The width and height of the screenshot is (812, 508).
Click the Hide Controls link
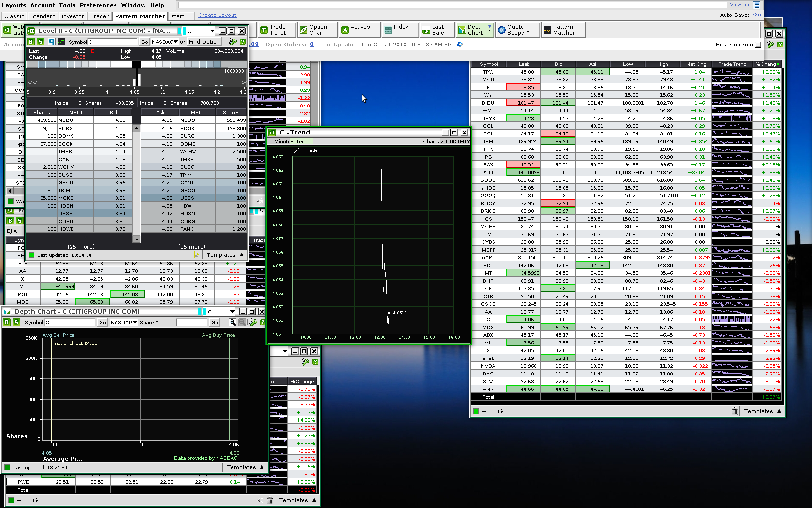coord(734,45)
